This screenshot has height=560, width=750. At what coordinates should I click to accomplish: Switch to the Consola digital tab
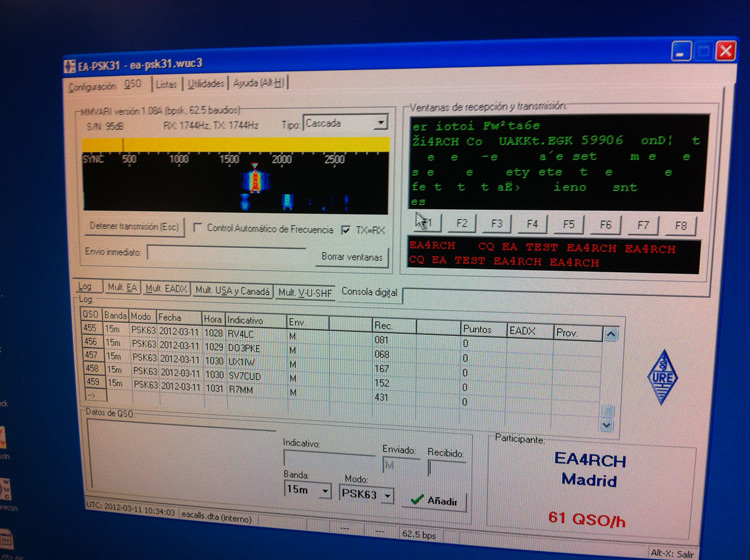click(x=369, y=292)
